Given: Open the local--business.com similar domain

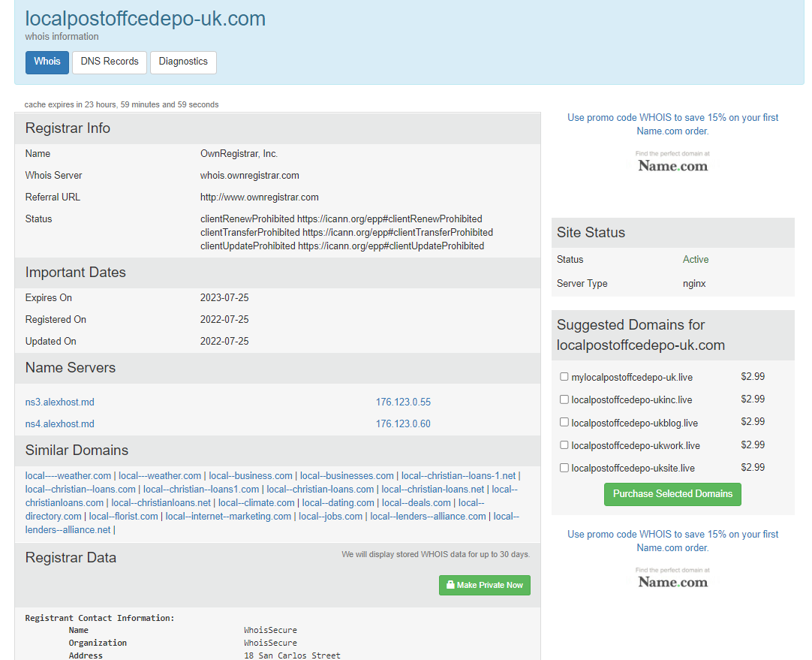Looking at the screenshot, I should point(251,475).
